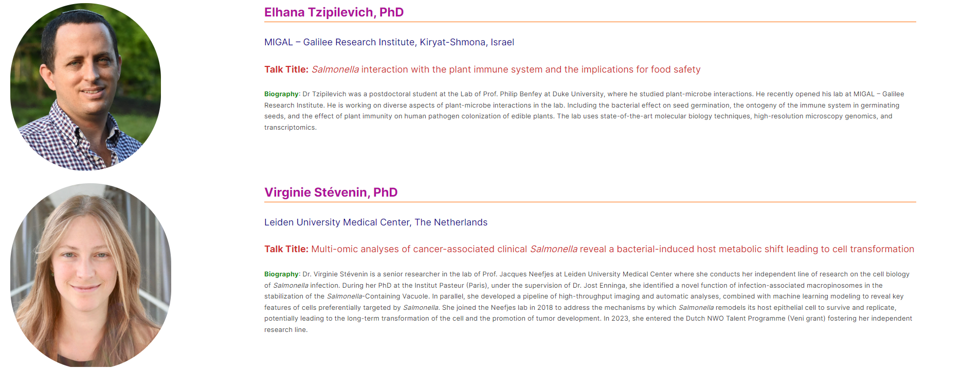Screen dimensions: 980x368
Task: Click the Leiden University Medical Center affiliation
Action: (376, 222)
